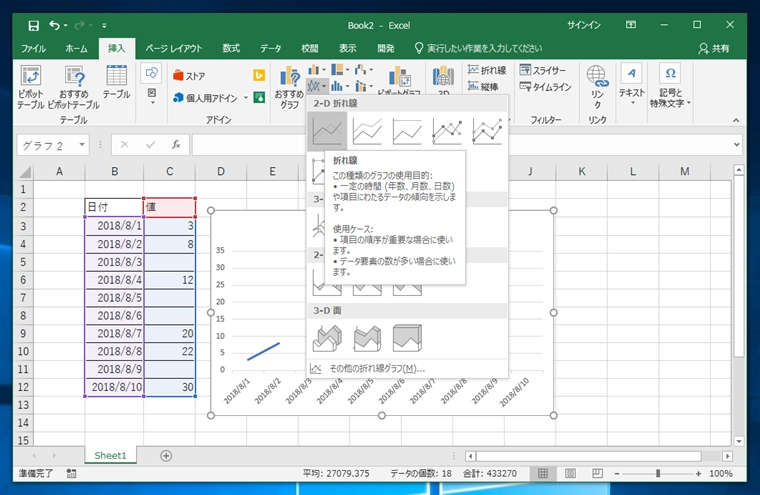Insert a PivotChart (ピボットグラフ)
This screenshot has height=495, width=760.
coord(399,80)
